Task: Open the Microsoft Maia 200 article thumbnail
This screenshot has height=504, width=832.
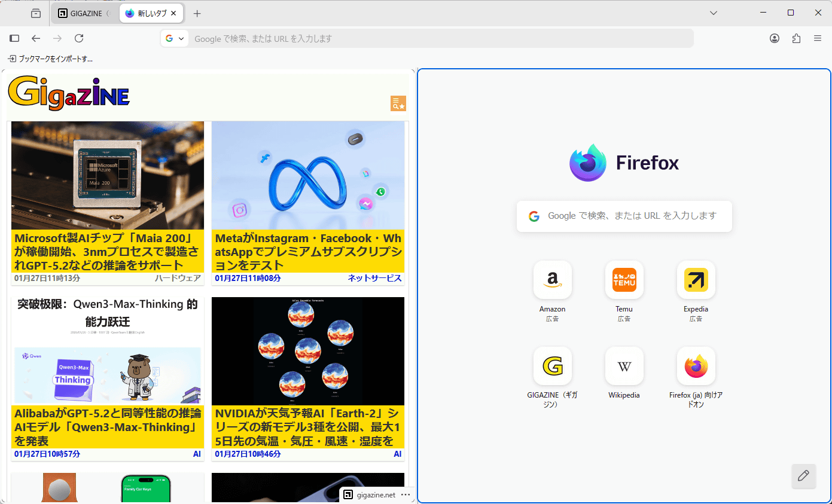Action: (x=108, y=176)
